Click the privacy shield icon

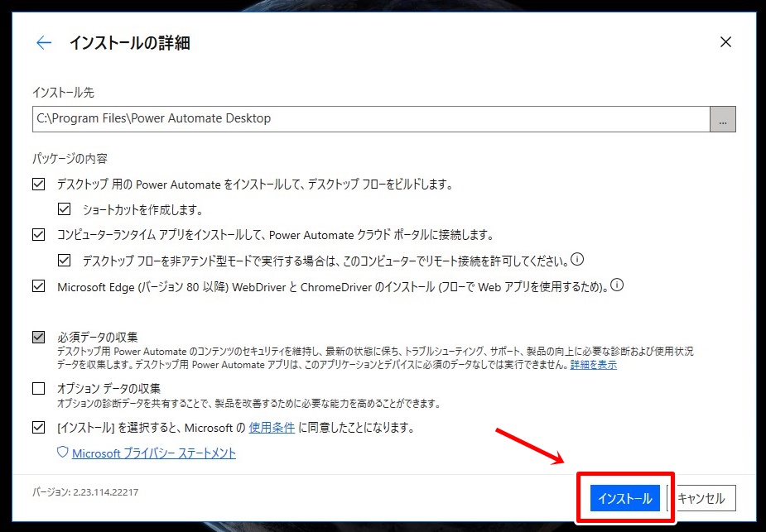tap(63, 452)
